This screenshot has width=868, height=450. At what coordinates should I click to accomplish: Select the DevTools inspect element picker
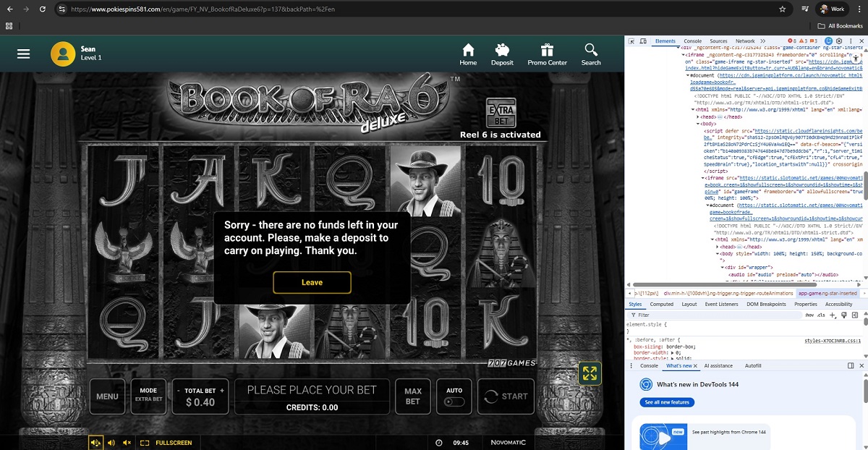pos(633,41)
